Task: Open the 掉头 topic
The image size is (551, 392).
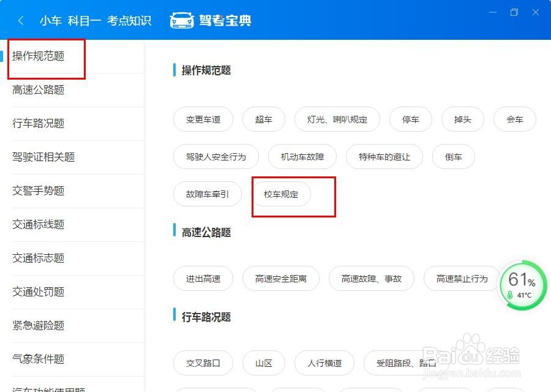Action: [x=462, y=119]
